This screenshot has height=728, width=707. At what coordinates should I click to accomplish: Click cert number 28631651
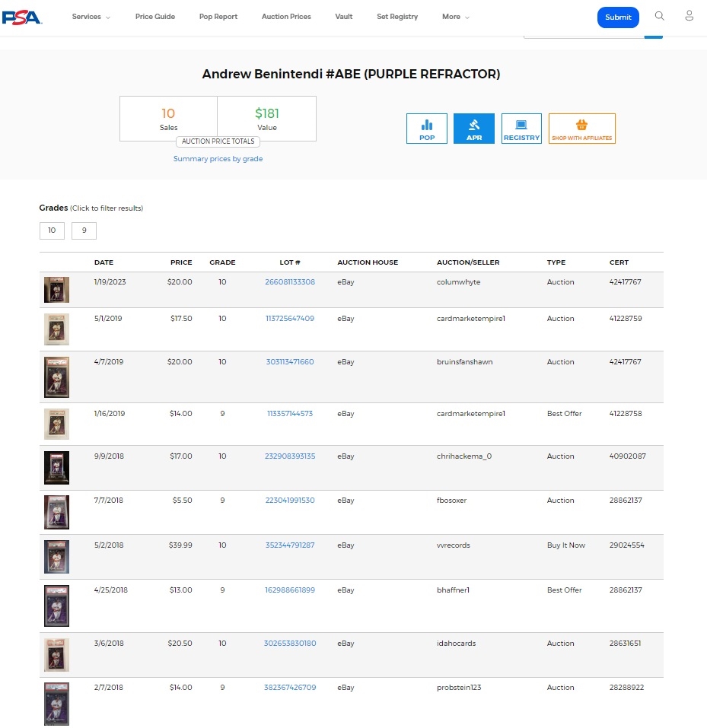tap(626, 643)
